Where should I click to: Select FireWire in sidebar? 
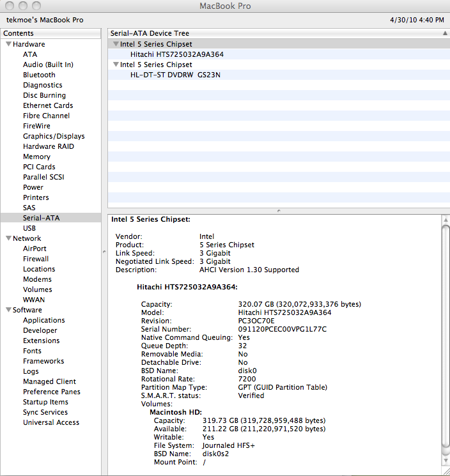pos(36,126)
